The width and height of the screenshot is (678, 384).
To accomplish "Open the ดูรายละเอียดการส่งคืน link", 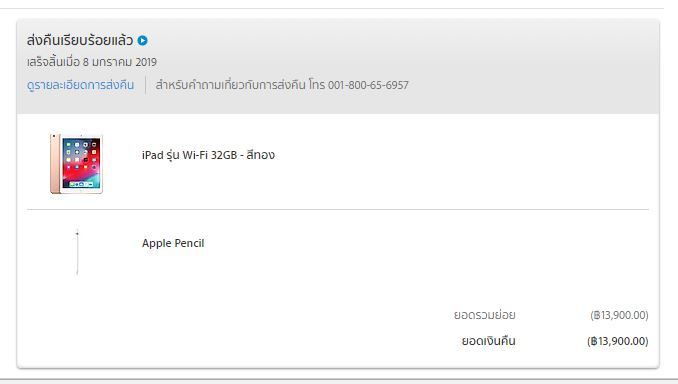I will coord(80,85).
